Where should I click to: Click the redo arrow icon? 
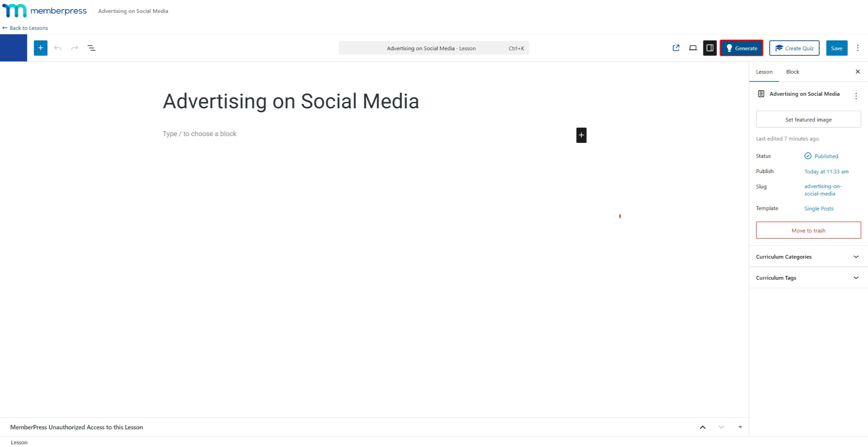[74, 48]
